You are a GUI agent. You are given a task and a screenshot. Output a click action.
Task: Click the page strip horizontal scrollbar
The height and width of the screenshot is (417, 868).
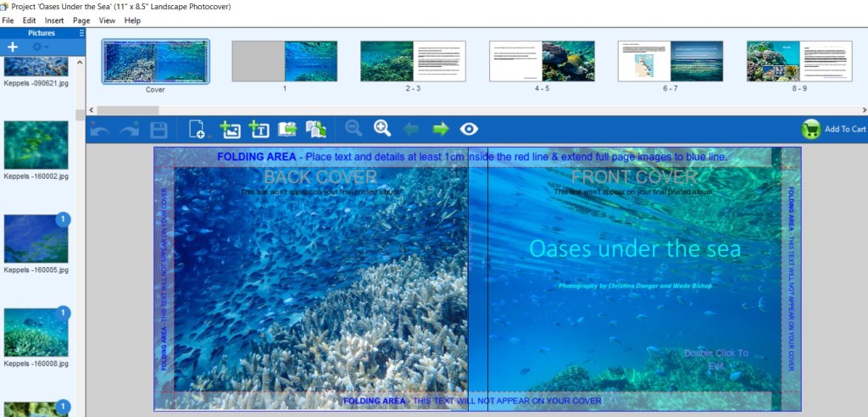[254, 110]
